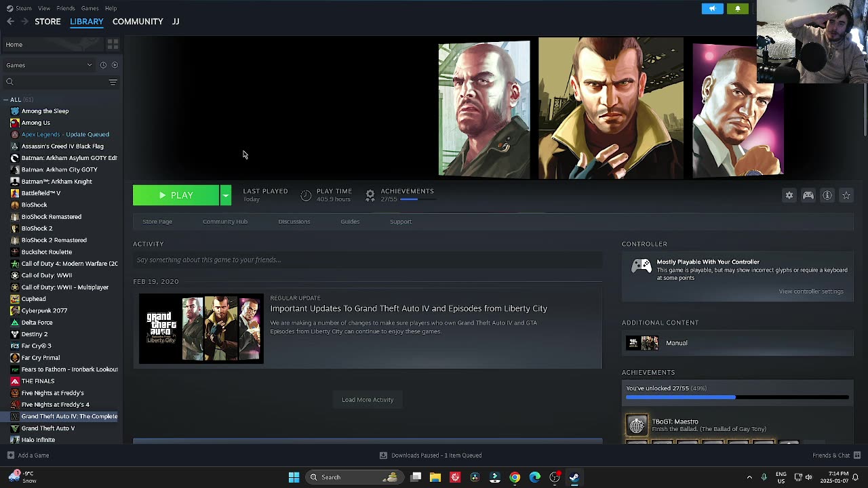Open the launch options arrow beside PLAY

point(226,195)
